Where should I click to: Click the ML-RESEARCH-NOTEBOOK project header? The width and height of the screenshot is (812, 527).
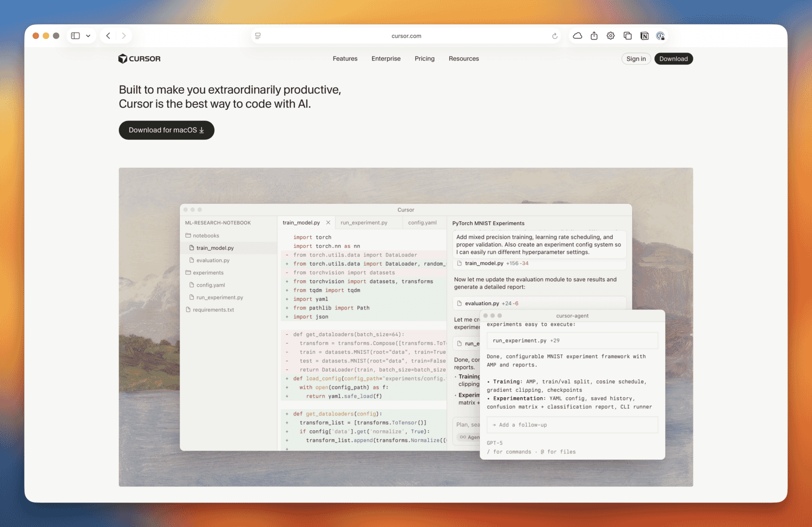(218, 222)
